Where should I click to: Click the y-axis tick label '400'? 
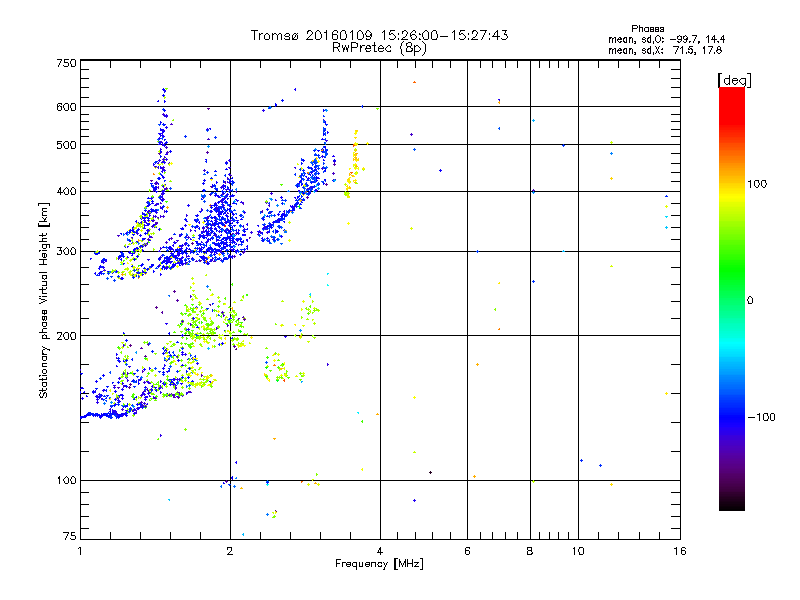(67, 192)
